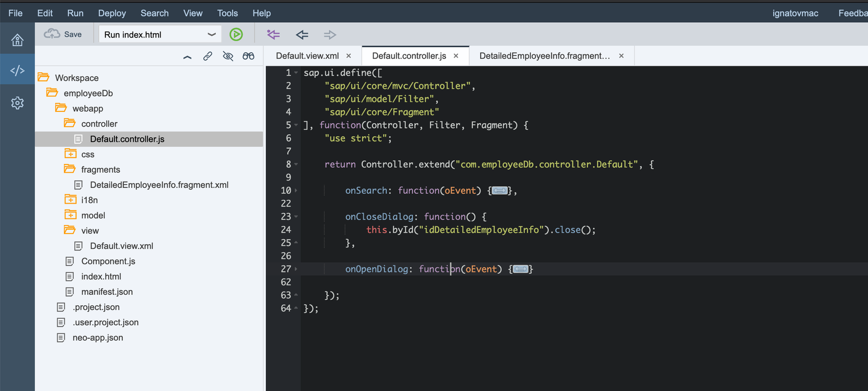This screenshot has height=391, width=868.
Task: Close the DetailedEmployeeInfo.fragment tab
Action: tap(621, 56)
